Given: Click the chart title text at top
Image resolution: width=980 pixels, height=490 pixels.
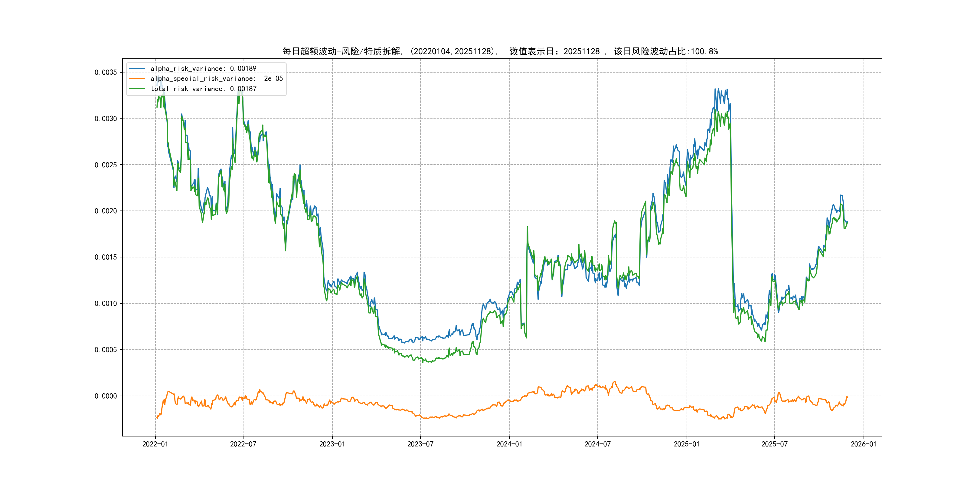Looking at the screenshot, I should 500,51.
